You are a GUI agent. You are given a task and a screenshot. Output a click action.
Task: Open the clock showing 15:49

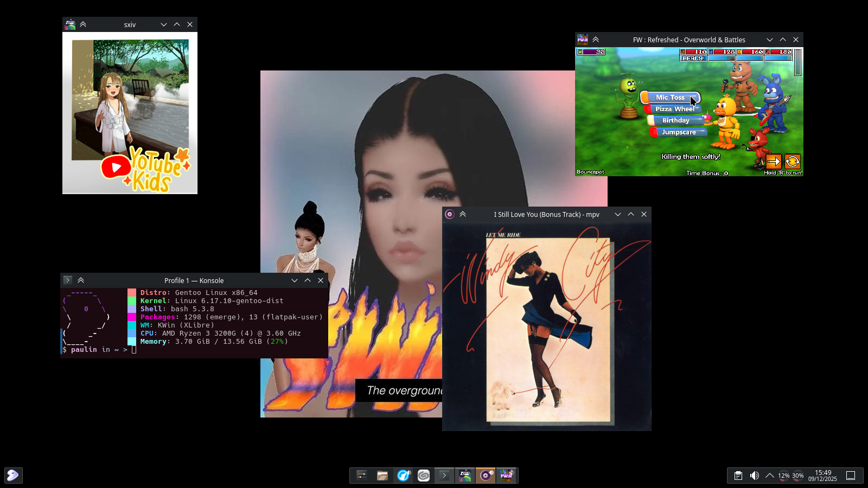(x=822, y=476)
